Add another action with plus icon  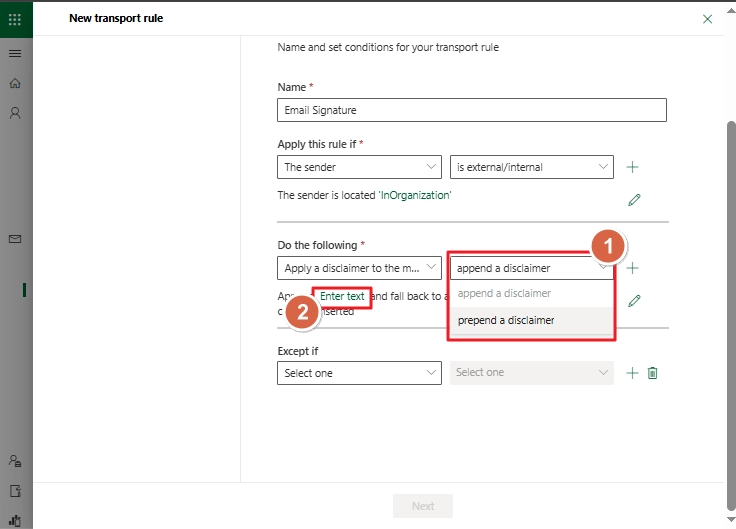[x=632, y=268]
